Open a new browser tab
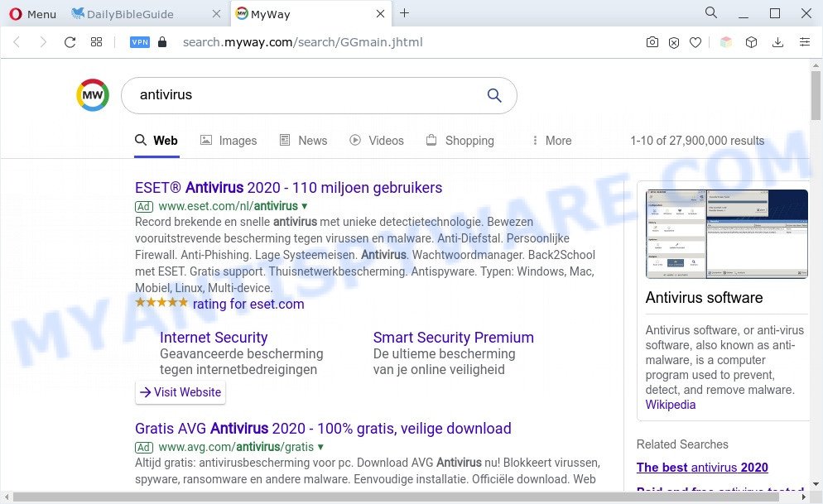This screenshot has height=504, width=823. pyautogui.click(x=404, y=13)
